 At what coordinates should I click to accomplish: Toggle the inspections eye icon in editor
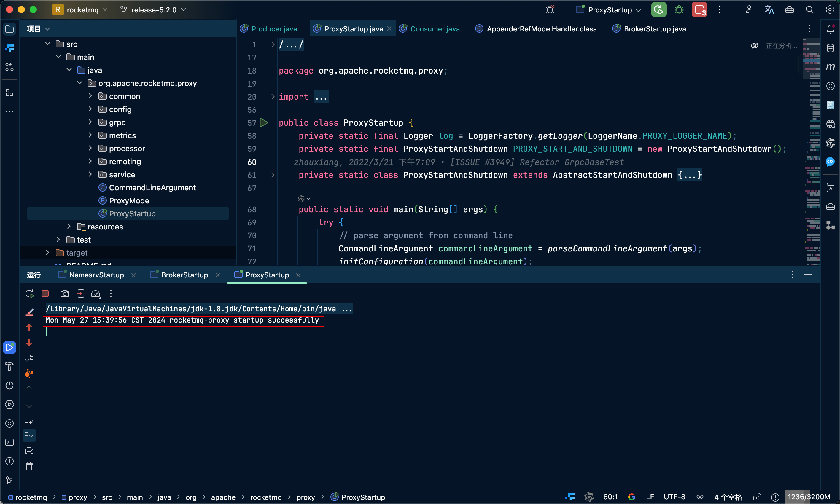tap(754, 46)
